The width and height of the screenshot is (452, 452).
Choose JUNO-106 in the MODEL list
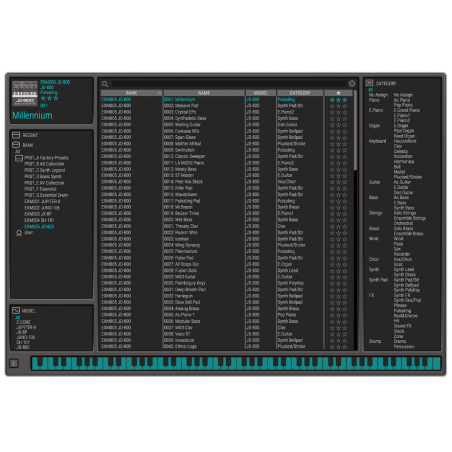[26, 337]
